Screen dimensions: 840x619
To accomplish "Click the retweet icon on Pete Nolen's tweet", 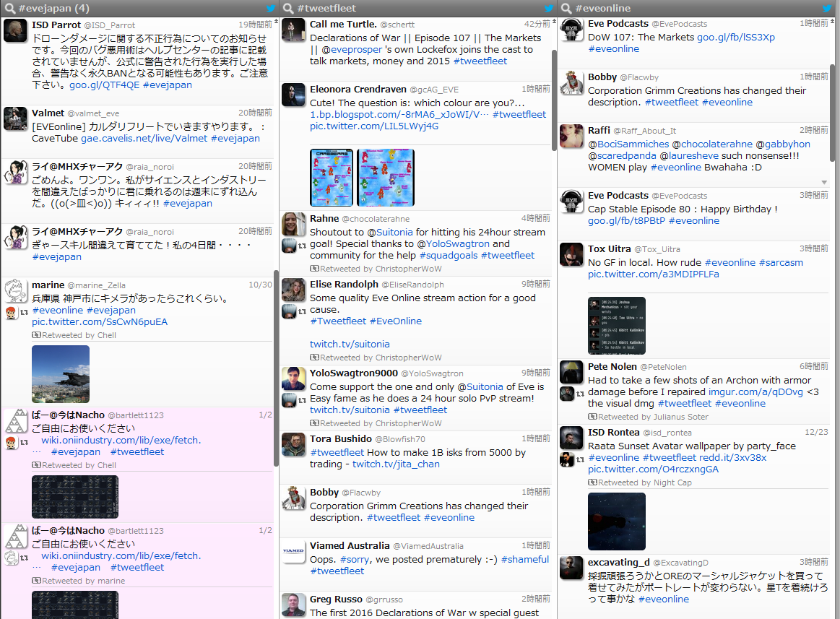I will [580, 394].
